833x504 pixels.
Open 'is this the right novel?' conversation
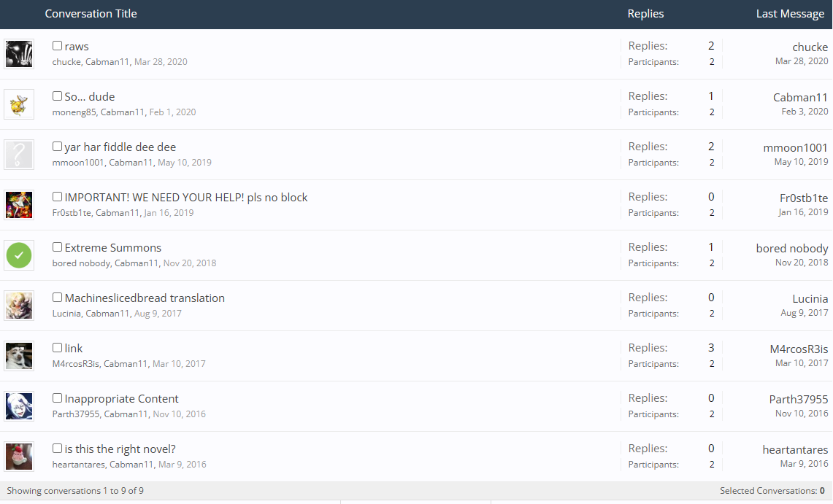120,449
